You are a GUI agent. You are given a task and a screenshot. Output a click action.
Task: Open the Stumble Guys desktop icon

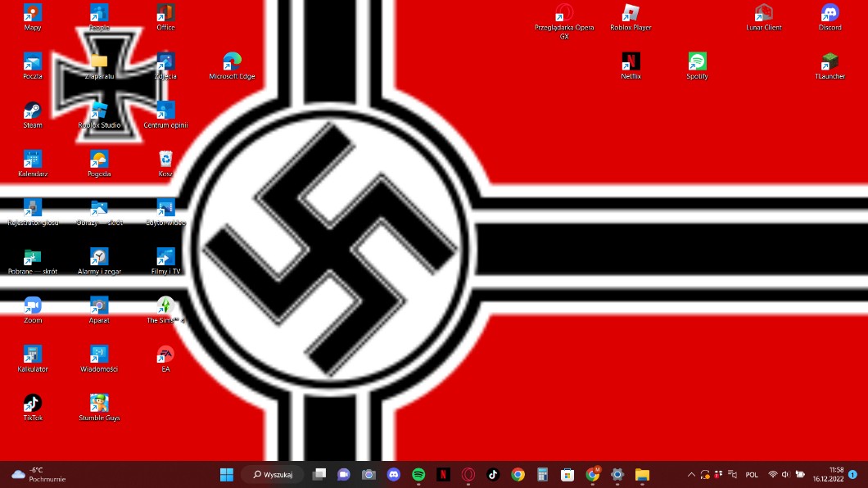coord(99,404)
